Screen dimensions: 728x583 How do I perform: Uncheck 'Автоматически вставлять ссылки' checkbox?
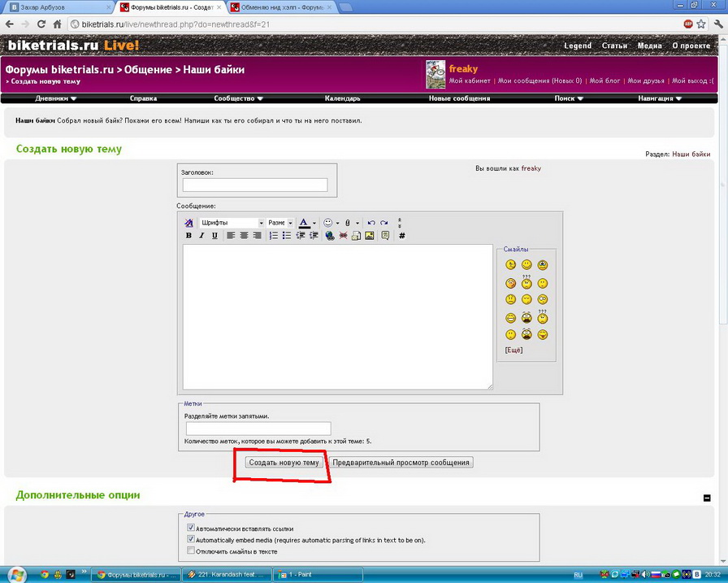[191, 529]
